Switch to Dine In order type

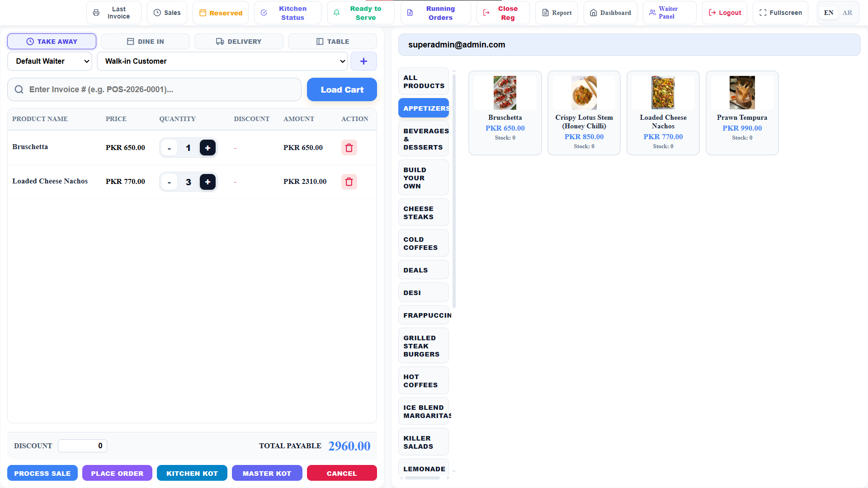point(145,41)
